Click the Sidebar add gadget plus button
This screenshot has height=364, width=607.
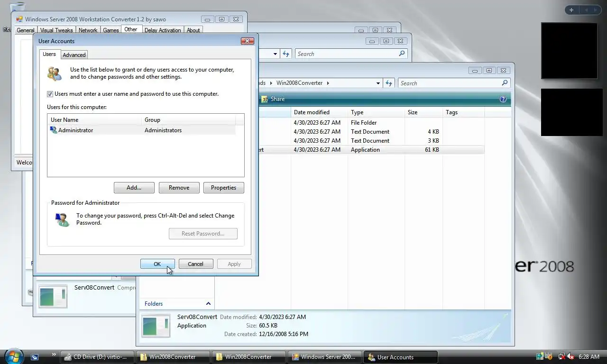[x=571, y=10]
